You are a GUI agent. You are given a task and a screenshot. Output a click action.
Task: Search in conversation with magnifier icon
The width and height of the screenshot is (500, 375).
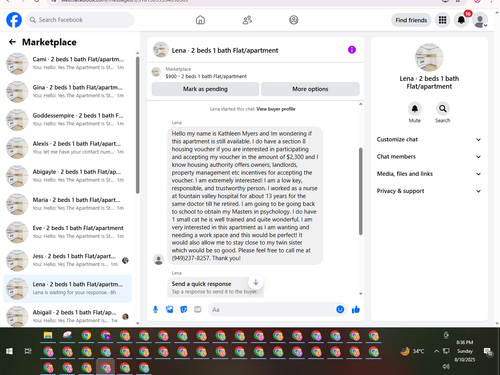point(443,109)
